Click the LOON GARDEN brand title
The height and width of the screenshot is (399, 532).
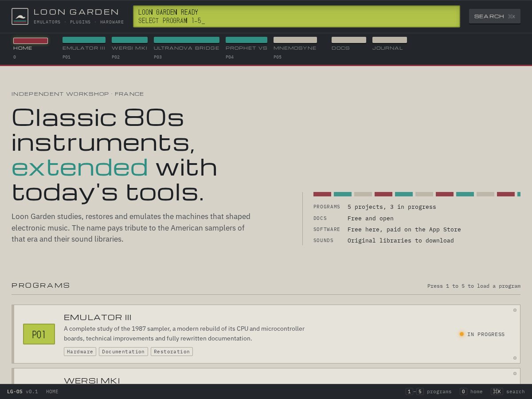(76, 12)
